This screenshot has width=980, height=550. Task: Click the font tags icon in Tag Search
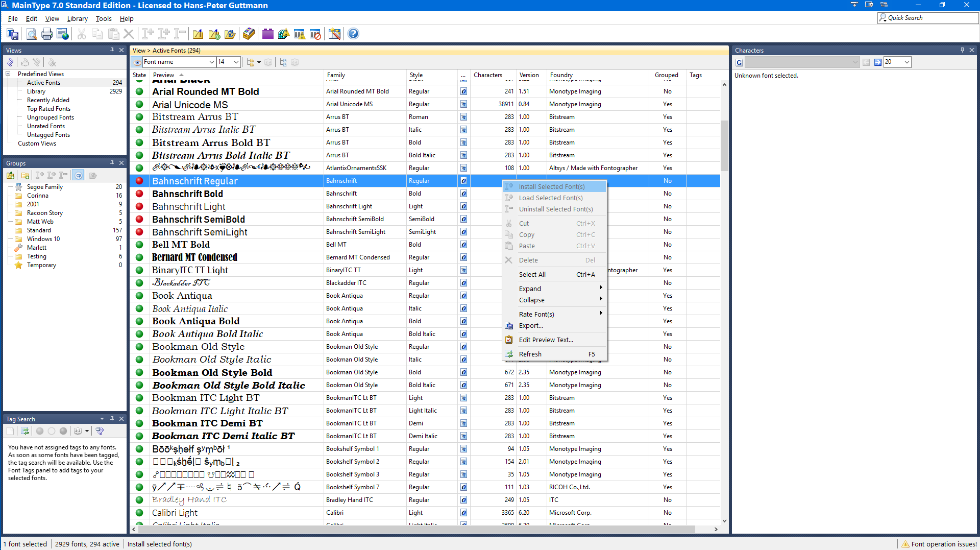click(x=100, y=431)
